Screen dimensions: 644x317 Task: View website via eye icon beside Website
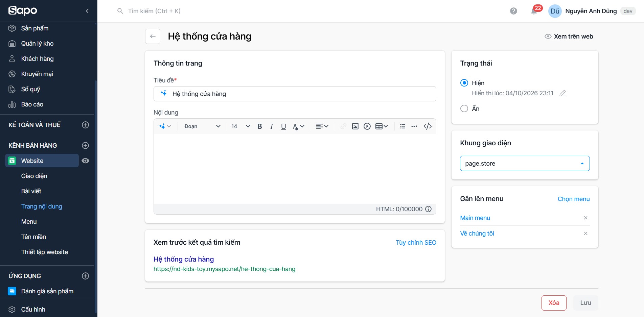[x=86, y=161]
